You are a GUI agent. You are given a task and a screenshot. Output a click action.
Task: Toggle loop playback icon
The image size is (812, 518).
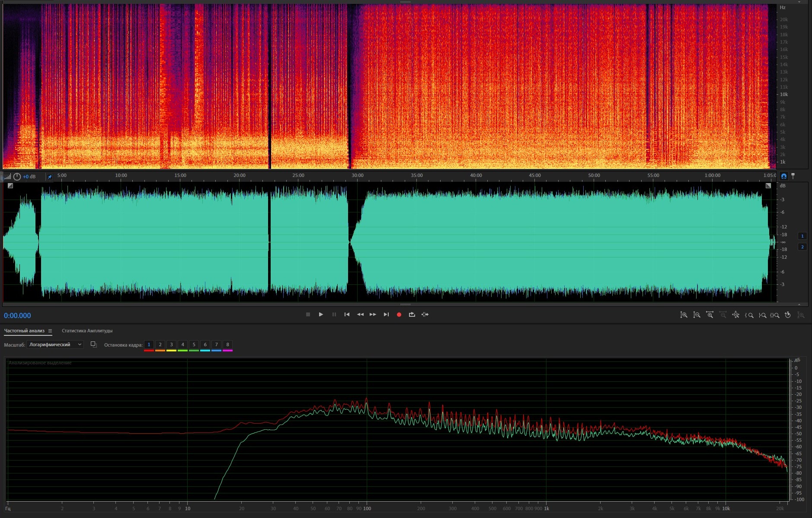pyautogui.click(x=412, y=315)
